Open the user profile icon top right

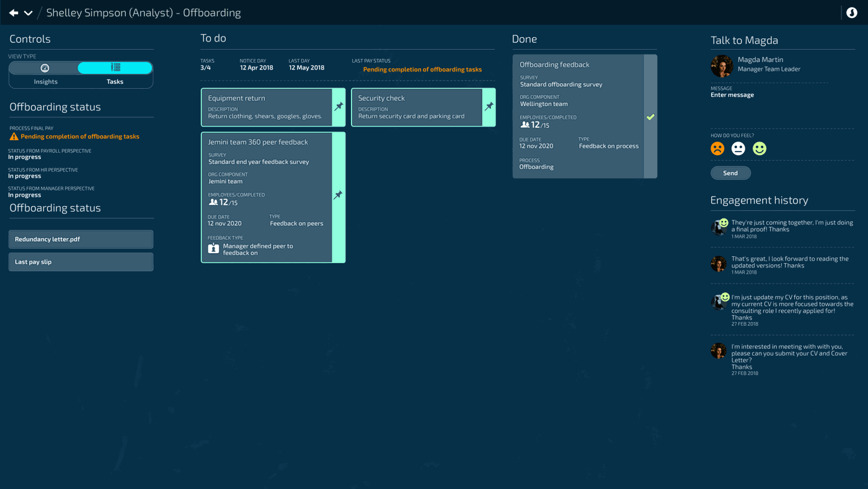tap(851, 13)
